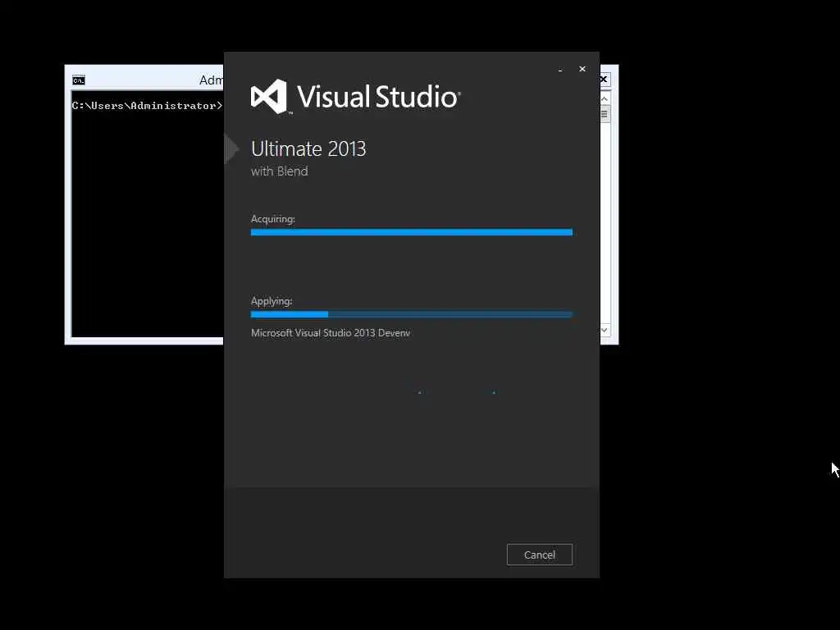840x630 pixels.
Task: Click the C:\Users\Administrator> prompt text
Action: [148, 106]
